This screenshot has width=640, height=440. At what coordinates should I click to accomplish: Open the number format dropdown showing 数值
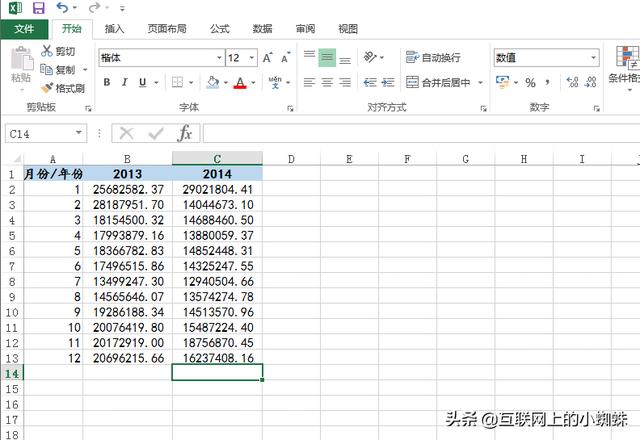(593, 58)
